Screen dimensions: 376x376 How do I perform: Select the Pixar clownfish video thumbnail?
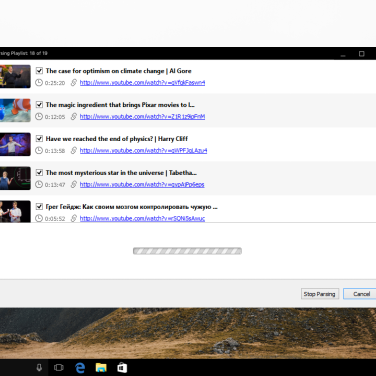[15, 110]
